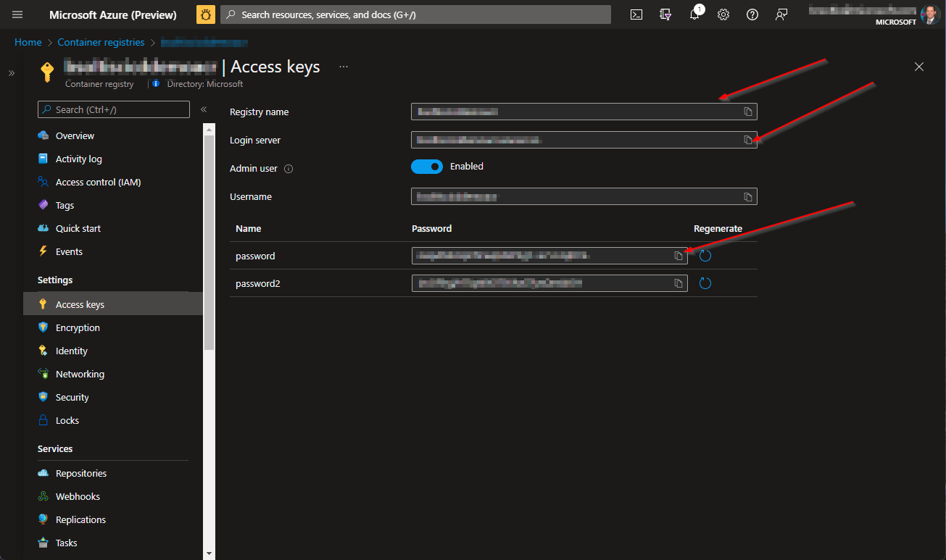Open the help question mark icon

(752, 14)
